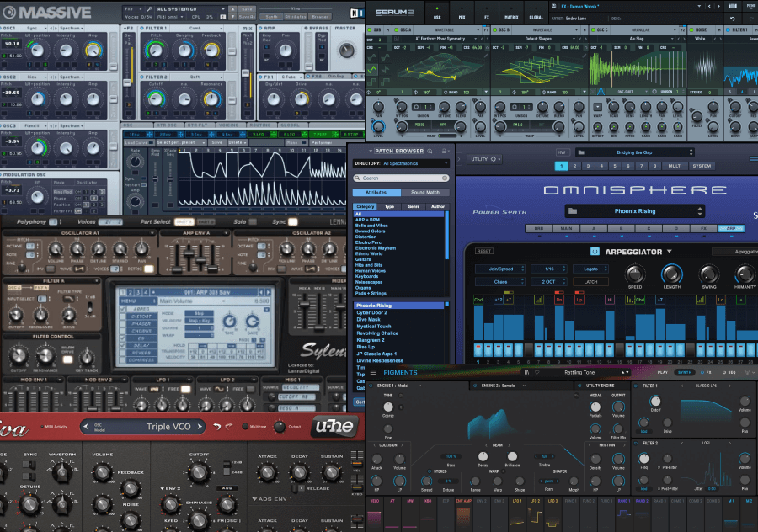Toggle Sylenth1 DISTORT effect checkbox
758x532 pixels.
(x=123, y=317)
